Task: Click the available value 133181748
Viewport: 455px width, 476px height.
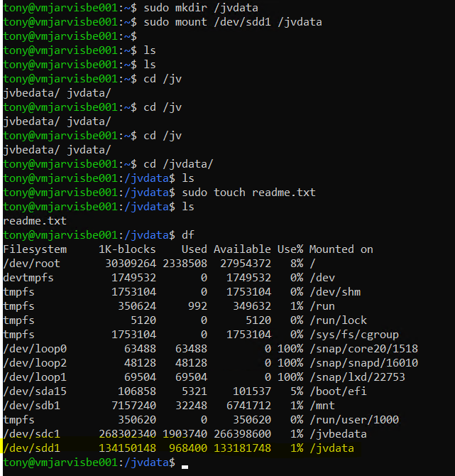Action: (242, 448)
